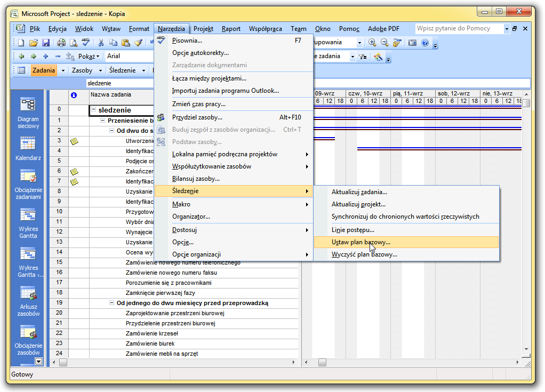545x392 pixels.
Task: Open the filter zadania dropdown arrow
Action: [x=352, y=57]
